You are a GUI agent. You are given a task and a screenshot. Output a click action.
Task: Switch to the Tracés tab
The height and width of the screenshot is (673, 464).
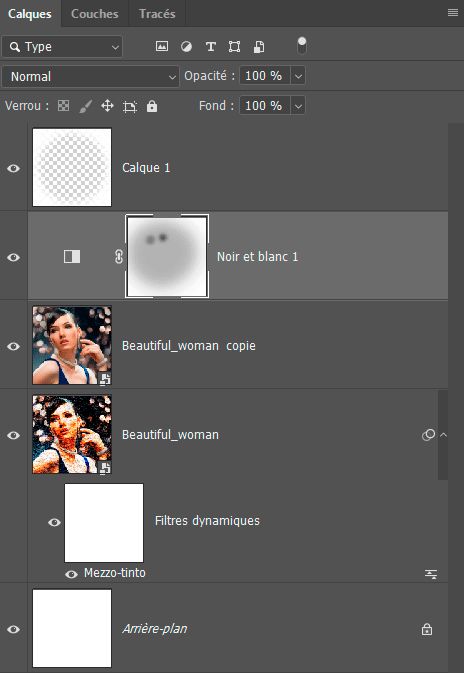point(157,14)
